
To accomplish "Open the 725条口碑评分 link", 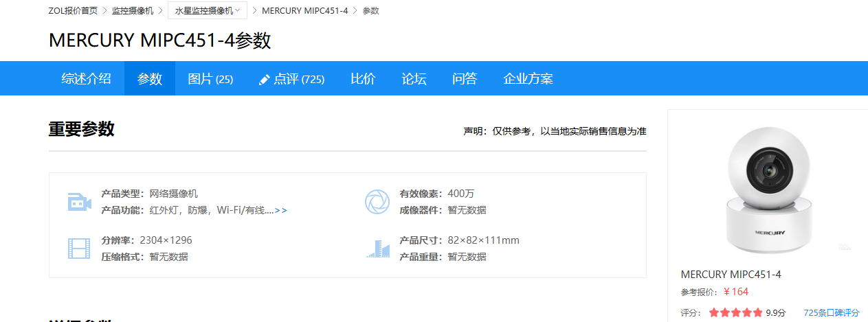I will [x=831, y=312].
